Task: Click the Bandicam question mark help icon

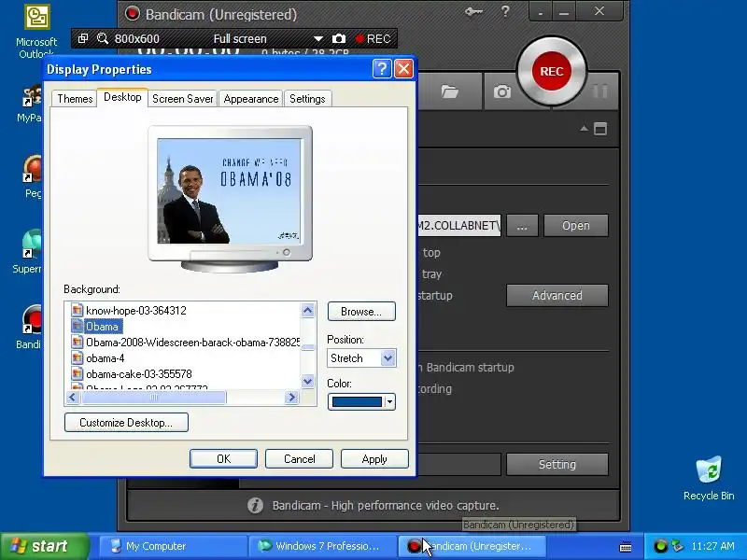Action: click(x=505, y=11)
